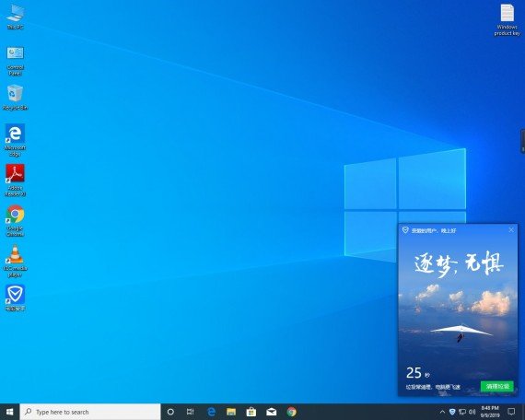Open Cortana from the taskbar circle icon
The image size is (525, 420).
point(170,412)
